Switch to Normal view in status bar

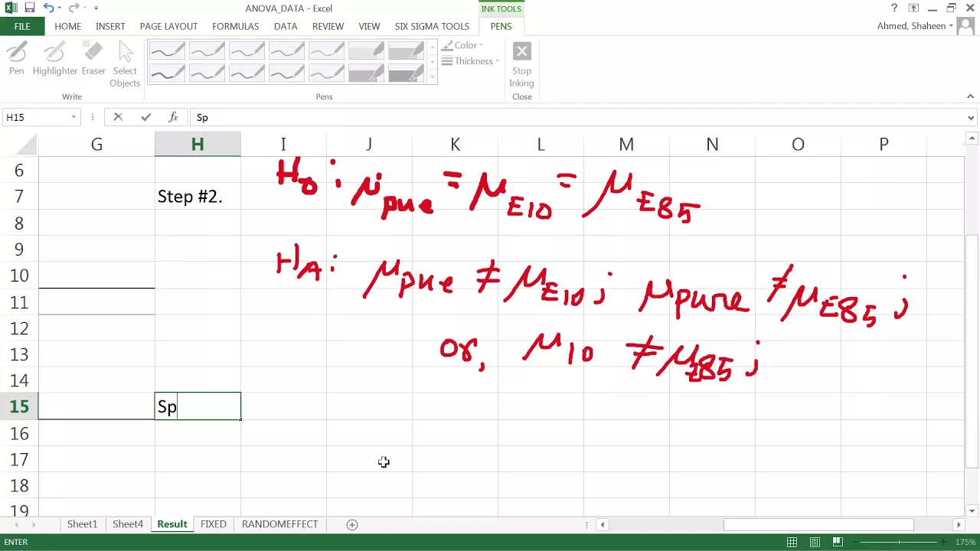click(792, 542)
